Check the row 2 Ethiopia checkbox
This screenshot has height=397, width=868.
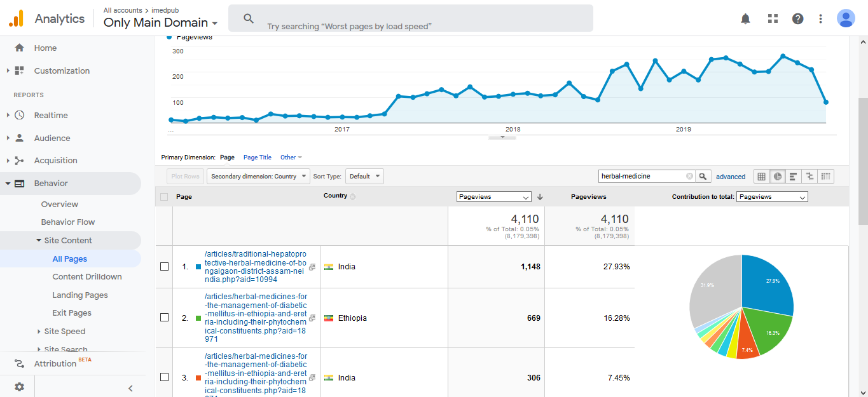(164, 318)
